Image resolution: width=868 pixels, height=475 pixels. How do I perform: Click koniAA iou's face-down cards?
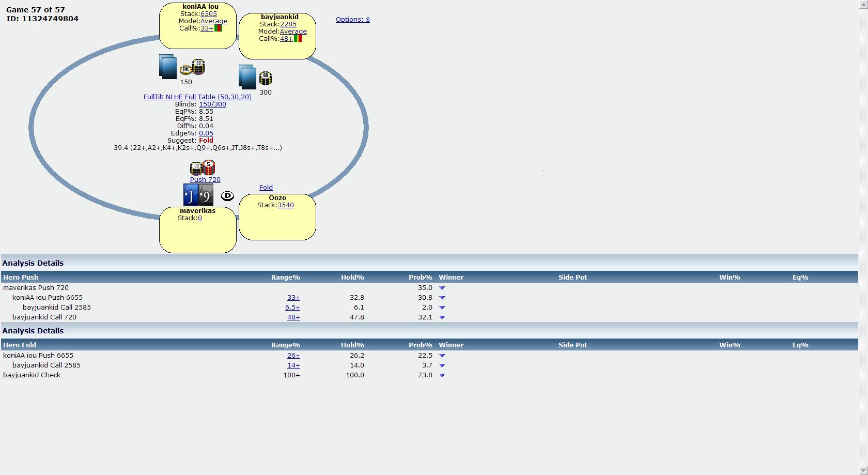(x=168, y=67)
